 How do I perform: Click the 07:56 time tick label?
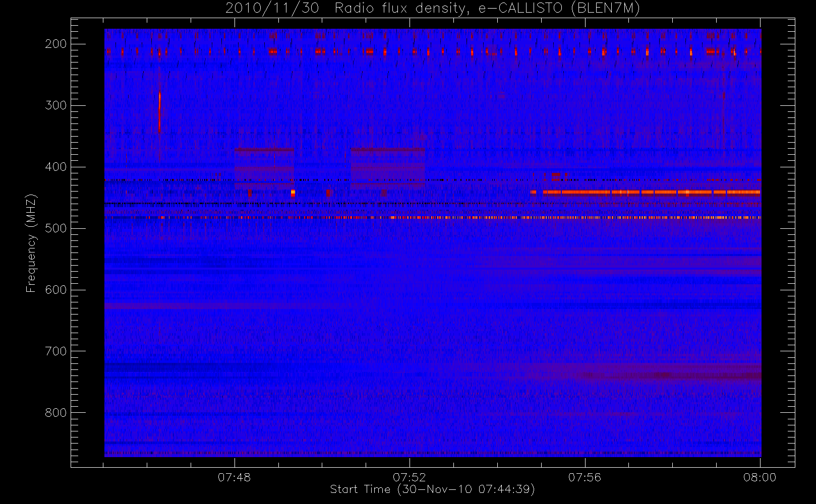pos(585,477)
